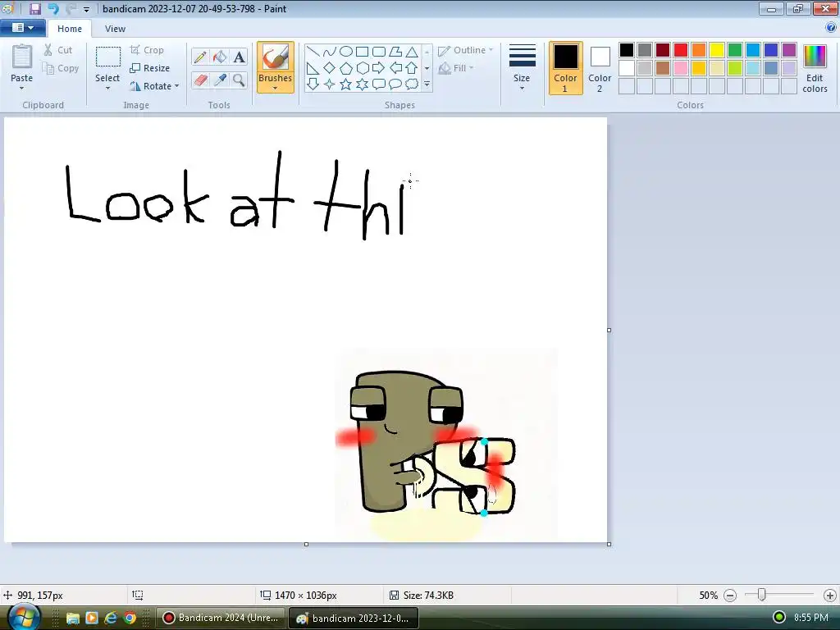
Task: Open Edit colors dialog
Action: click(815, 69)
